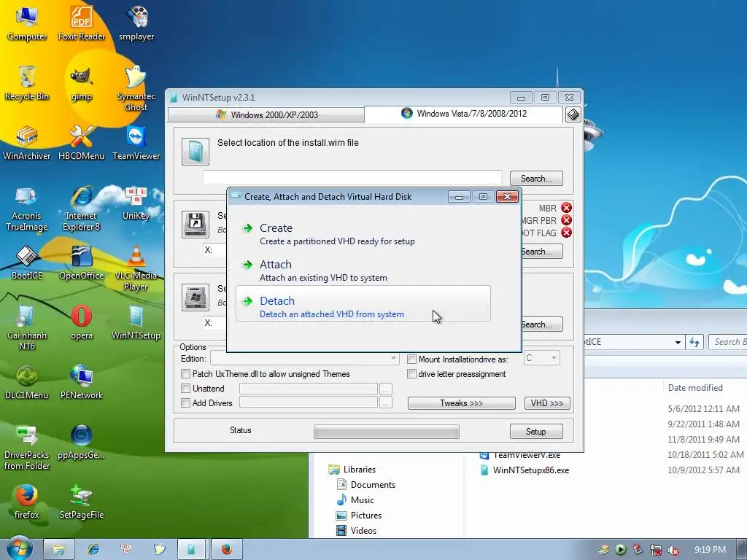This screenshot has height=560, width=747.
Task: Open the Computer desktop icon
Action: [27, 24]
